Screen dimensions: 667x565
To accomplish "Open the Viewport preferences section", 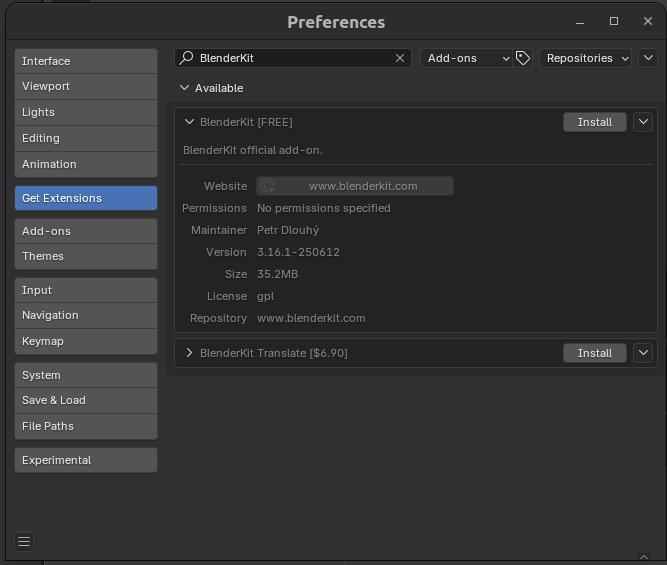I will [86, 86].
